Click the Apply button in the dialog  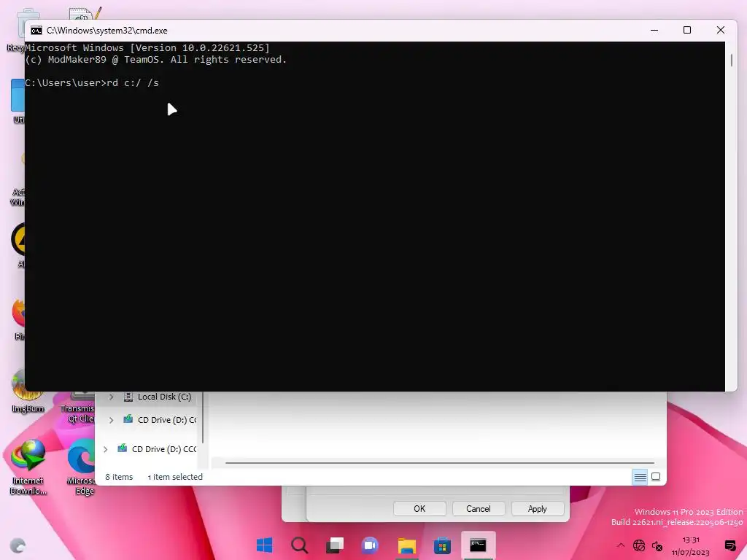click(538, 508)
